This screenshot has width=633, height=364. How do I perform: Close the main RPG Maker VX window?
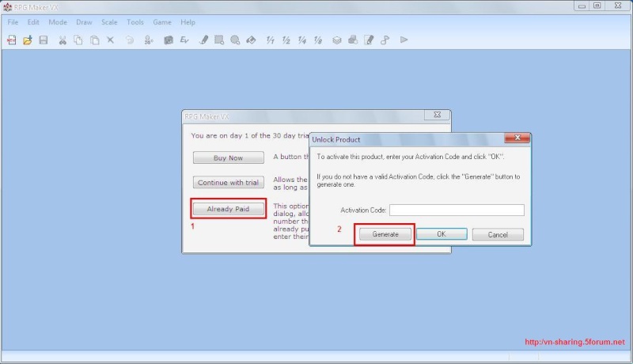click(x=618, y=6)
